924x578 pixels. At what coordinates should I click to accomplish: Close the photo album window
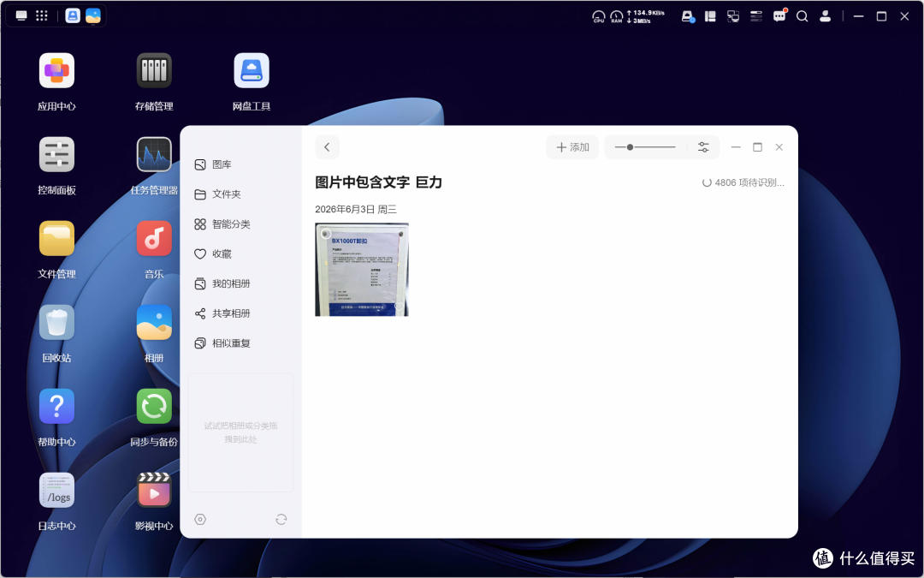pyautogui.click(x=779, y=147)
